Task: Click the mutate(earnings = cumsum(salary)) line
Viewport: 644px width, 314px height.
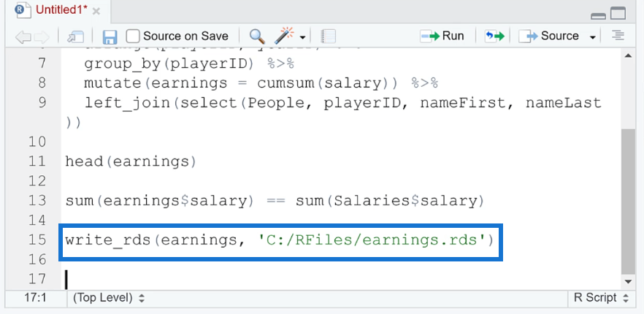Action: [261, 83]
